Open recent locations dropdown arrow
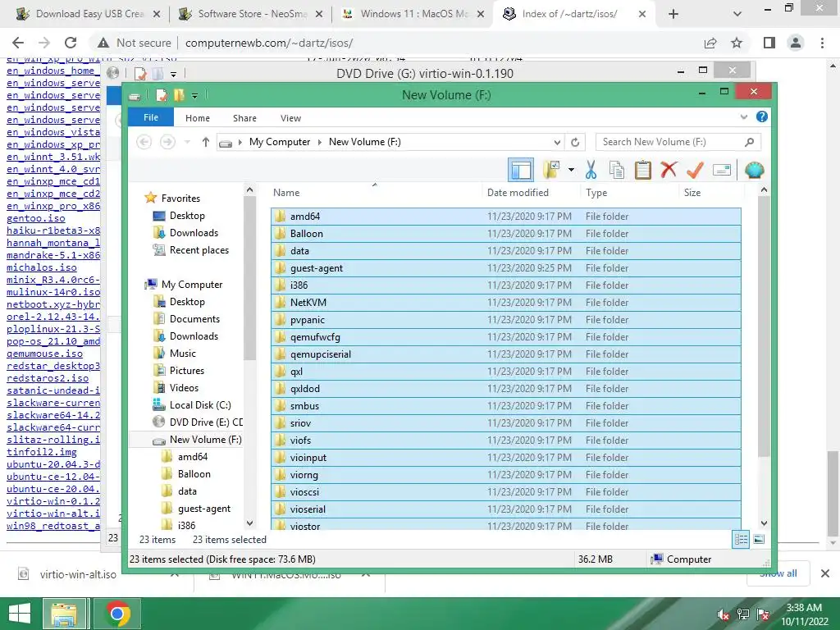 [x=187, y=143]
